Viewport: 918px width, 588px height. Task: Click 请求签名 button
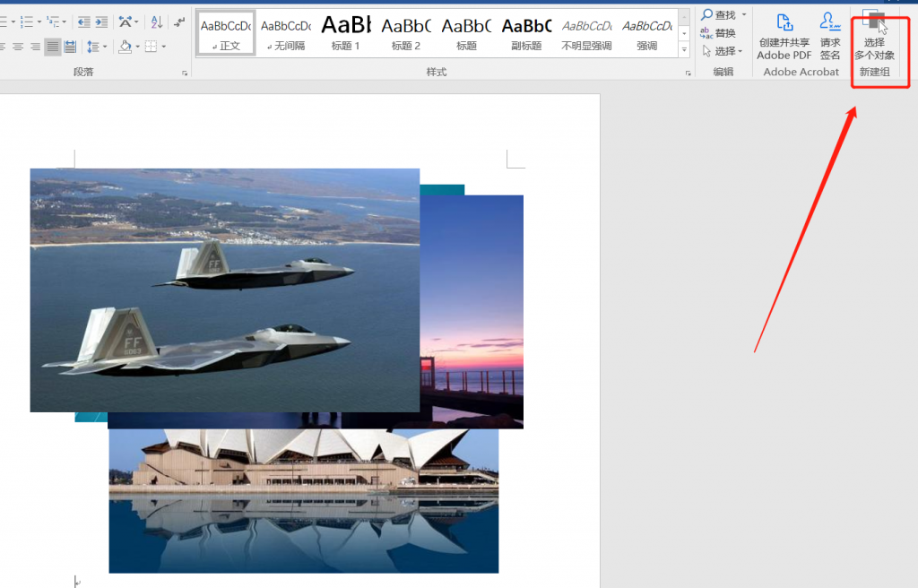point(830,37)
